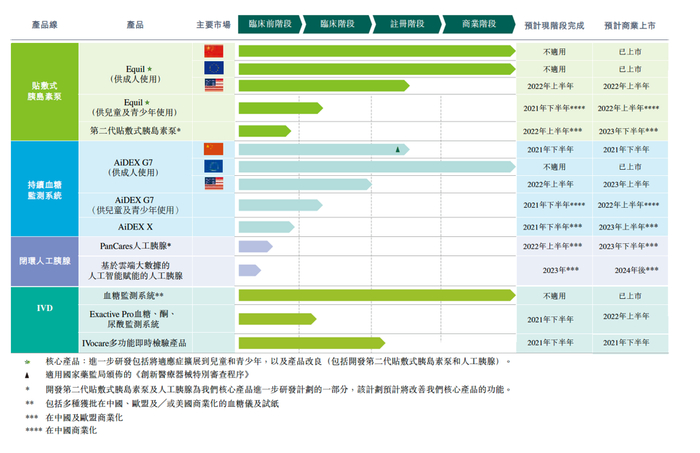The width and height of the screenshot is (700, 453).
Task: Click the 核心產品 footnote text
Action: tap(278, 362)
